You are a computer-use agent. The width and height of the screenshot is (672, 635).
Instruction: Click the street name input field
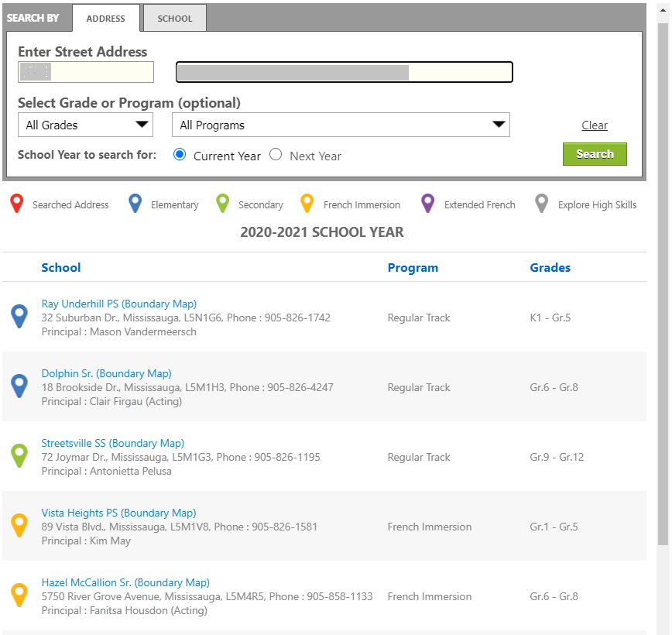(344, 72)
